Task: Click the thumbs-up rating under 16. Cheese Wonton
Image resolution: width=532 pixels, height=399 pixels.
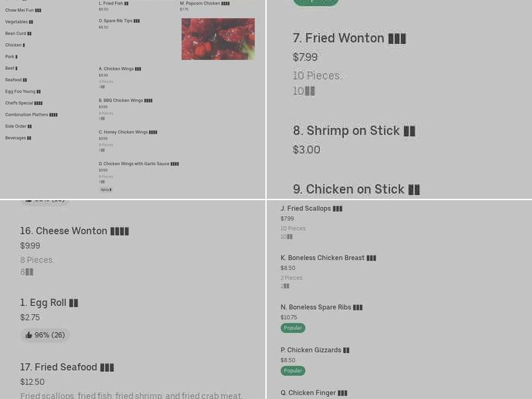Action: (45, 199)
